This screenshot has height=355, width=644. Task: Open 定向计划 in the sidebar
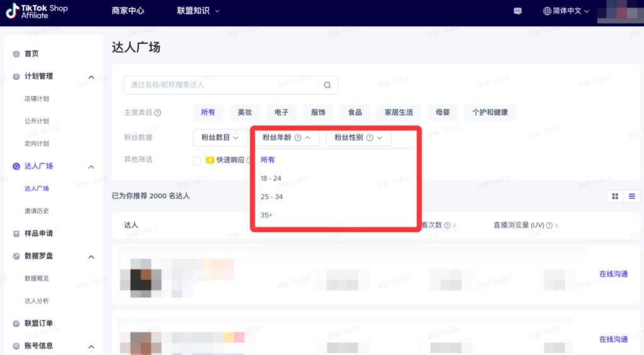point(36,144)
